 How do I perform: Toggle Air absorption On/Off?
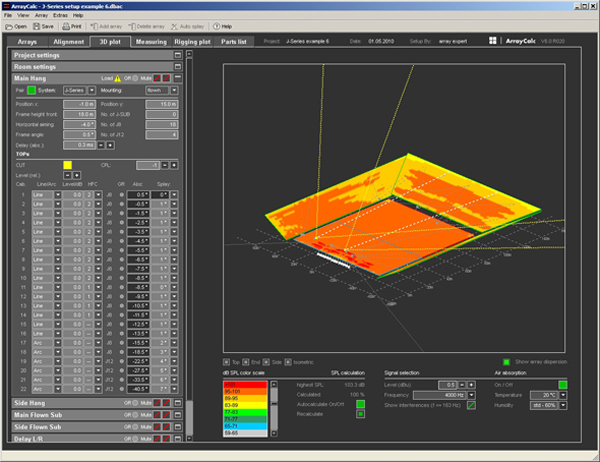563,384
